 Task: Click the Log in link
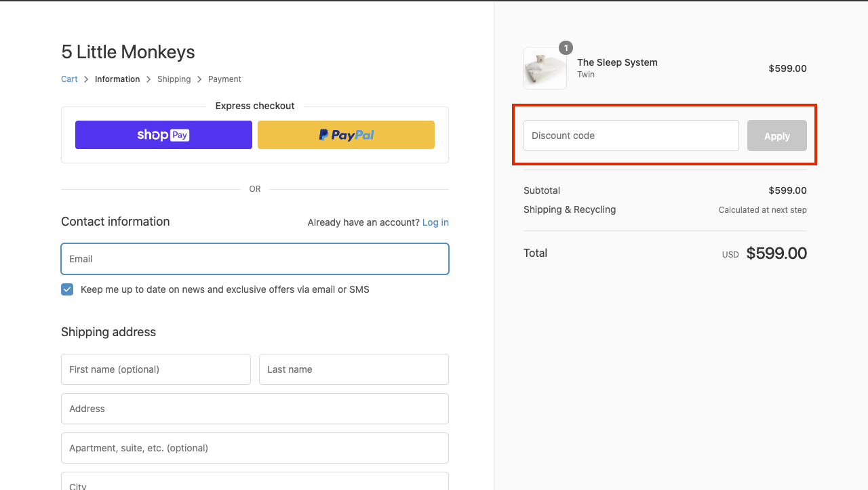435,222
